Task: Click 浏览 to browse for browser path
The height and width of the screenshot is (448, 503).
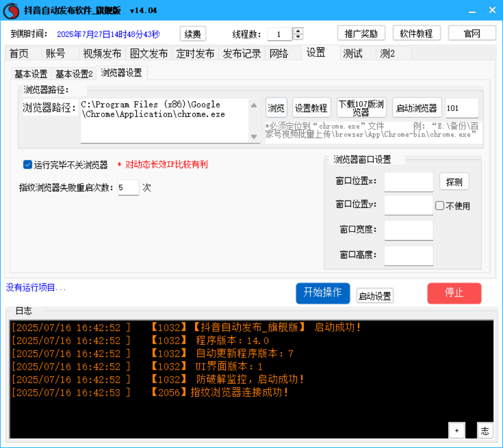Action: point(276,108)
